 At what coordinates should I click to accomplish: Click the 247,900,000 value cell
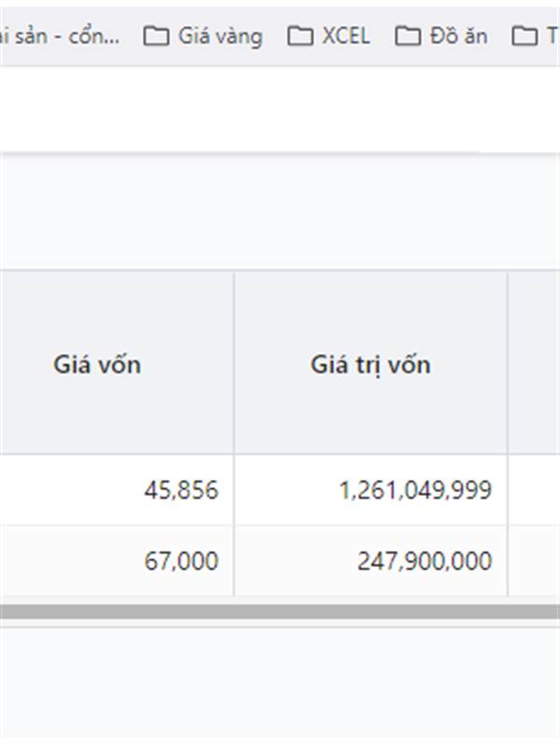[x=424, y=561]
